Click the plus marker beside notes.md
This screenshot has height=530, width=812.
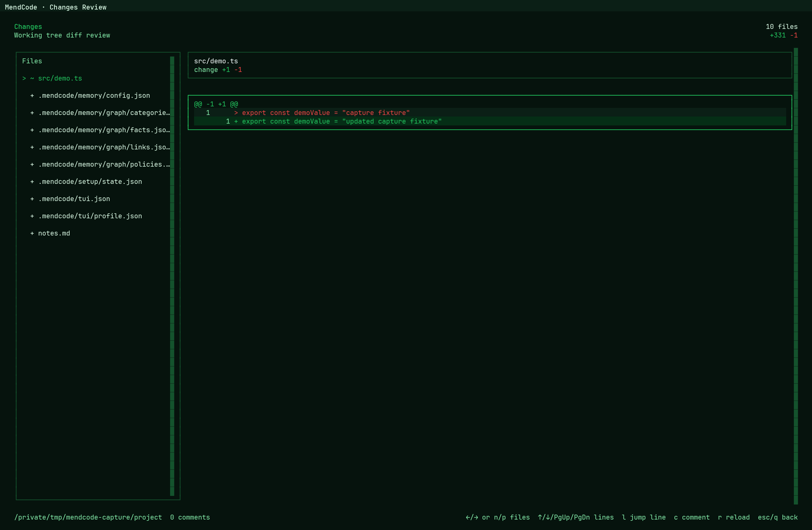pos(32,233)
